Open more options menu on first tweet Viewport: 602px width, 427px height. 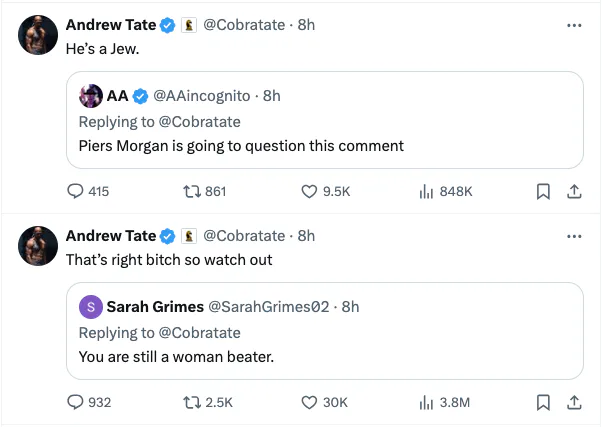574,25
